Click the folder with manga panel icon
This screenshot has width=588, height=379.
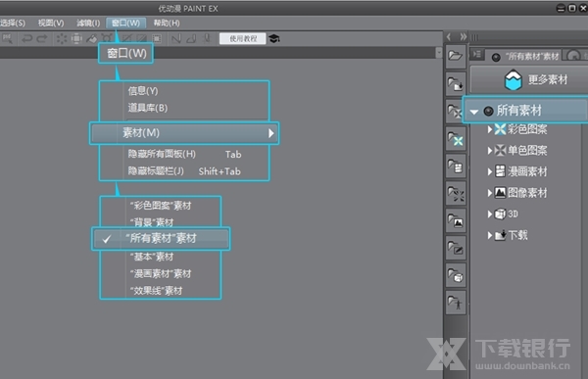(456, 166)
